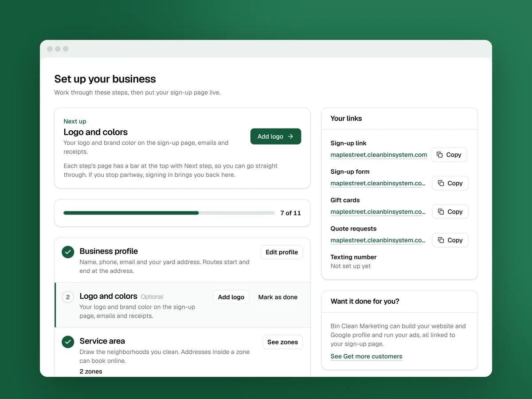Image resolution: width=532 pixels, height=399 pixels.
Task: Click the 'Gift cards' label
Action: tap(345, 200)
